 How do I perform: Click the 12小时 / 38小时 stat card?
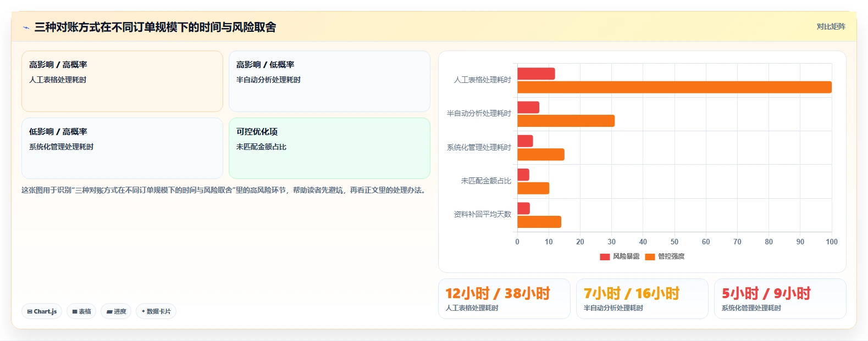point(504,299)
